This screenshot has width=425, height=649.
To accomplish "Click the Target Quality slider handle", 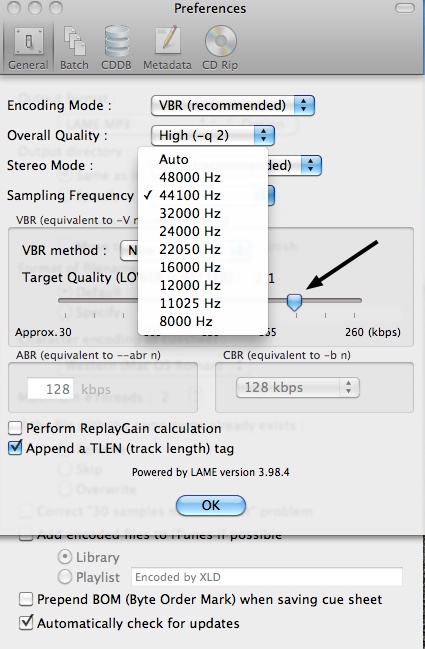I will pyautogui.click(x=294, y=302).
